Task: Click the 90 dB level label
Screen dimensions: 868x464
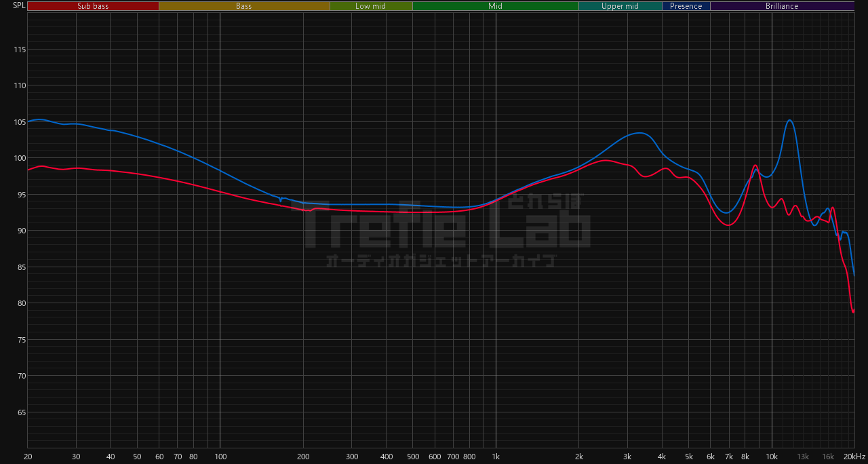Action: (x=21, y=231)
